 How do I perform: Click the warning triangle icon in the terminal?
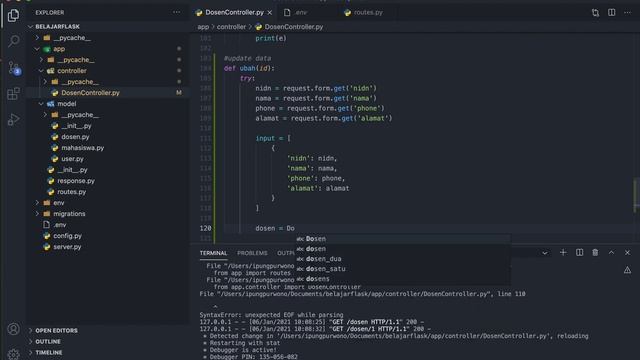(627, 270)
